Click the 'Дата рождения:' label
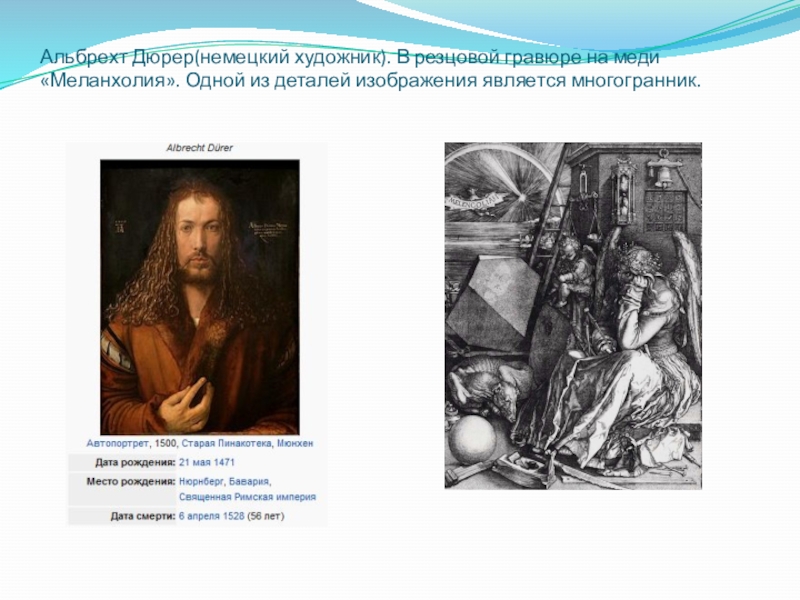This screenshot has width=800, height=600. coord(135,462)
